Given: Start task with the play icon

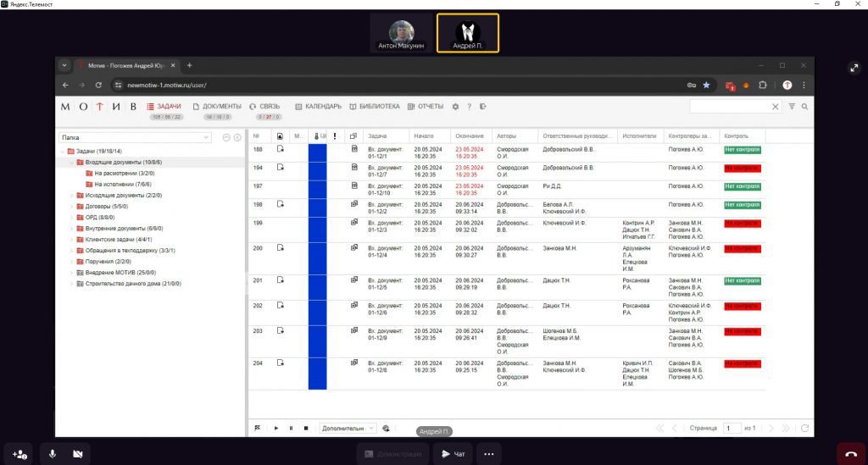Looking at the screenshot, I should (x=276, y=428).
